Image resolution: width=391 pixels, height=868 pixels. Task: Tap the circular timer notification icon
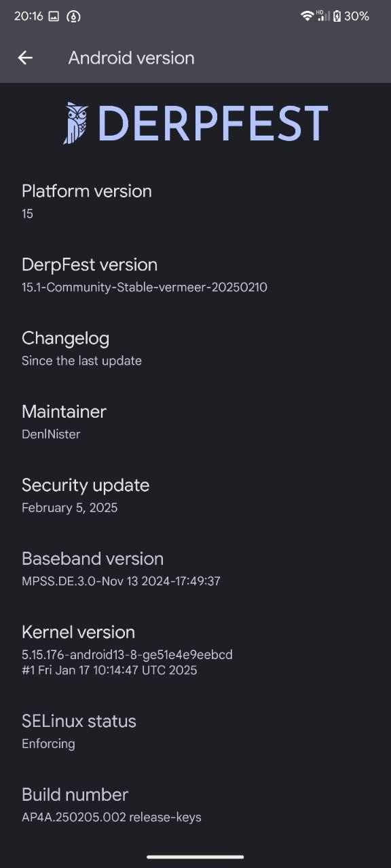click(x=73, y=16)
